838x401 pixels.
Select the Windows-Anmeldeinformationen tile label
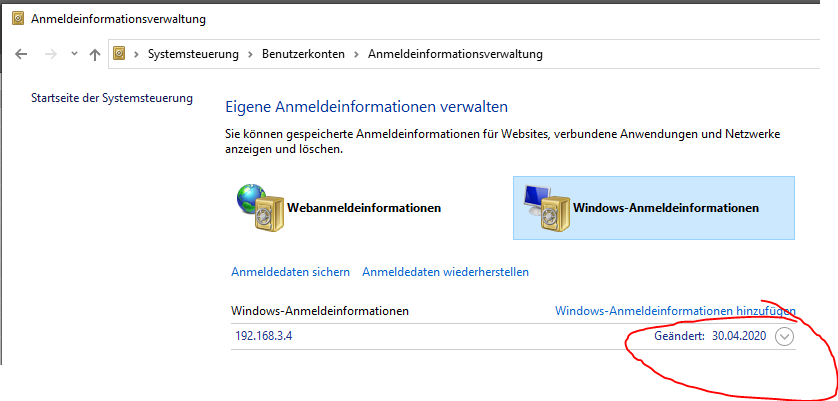pos(666,208)
